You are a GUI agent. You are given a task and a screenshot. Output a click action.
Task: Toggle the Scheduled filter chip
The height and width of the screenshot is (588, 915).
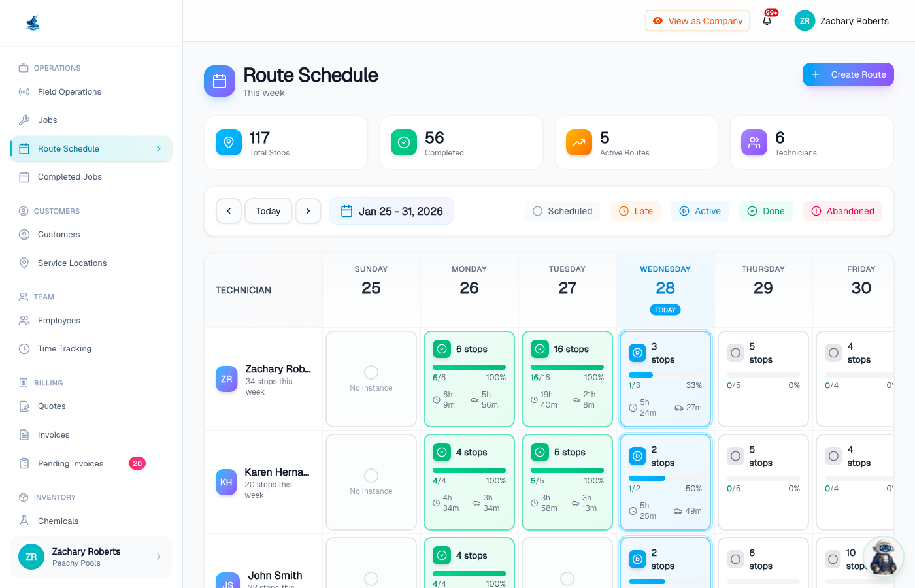click(x=562, y=210)
